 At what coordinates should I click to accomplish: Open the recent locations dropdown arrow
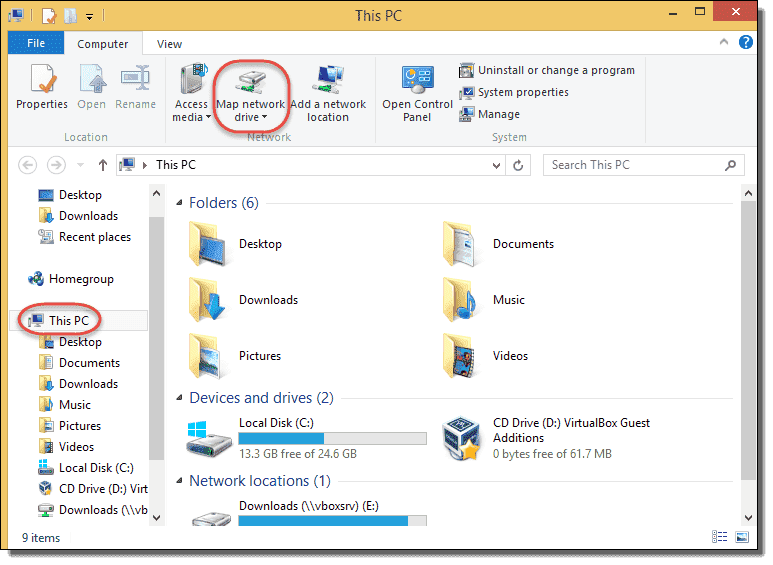click(x=80, y=165)
